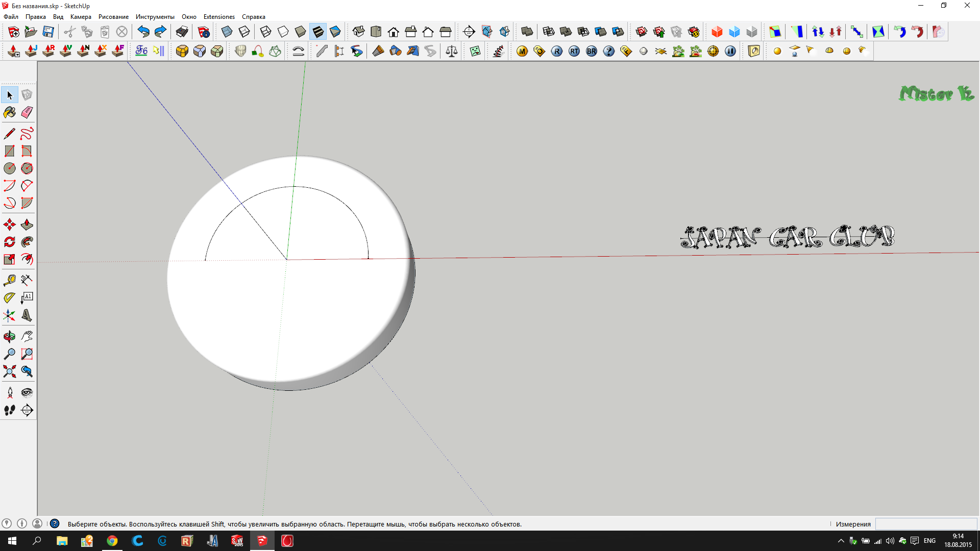The image size is (980, 551).
Task: Pick the Eraser tool
Action: 27,112
